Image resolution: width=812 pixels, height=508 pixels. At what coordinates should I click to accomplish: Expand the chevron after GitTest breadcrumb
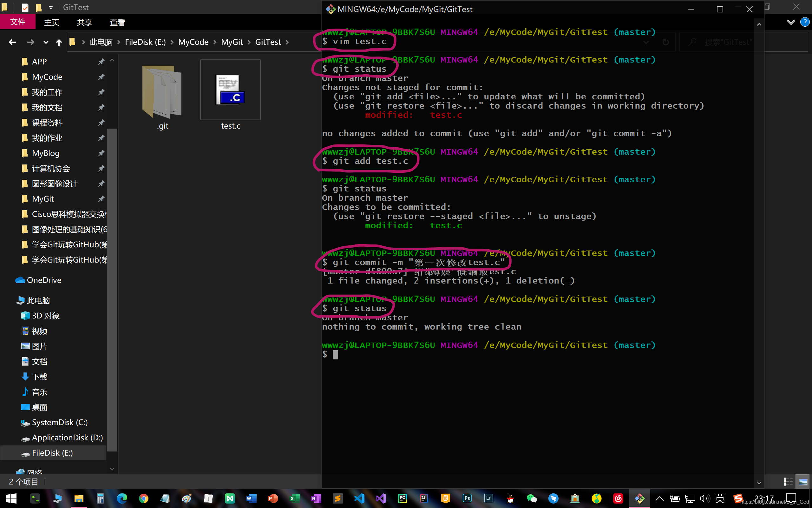(x=287, y=42)
